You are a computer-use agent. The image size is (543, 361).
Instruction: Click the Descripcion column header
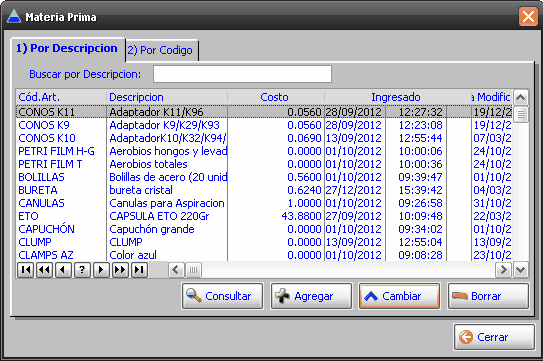(167, 97)
